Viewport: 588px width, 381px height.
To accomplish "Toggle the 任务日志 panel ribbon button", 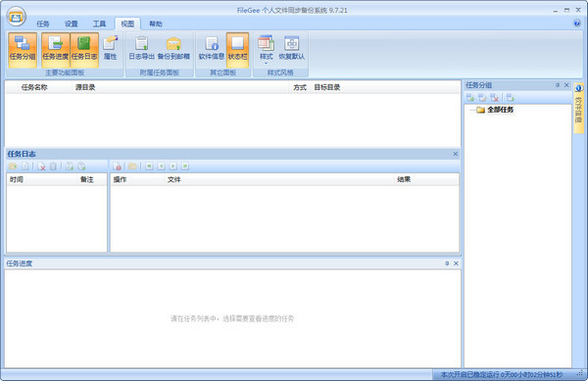I will click(x=84, y=49).
